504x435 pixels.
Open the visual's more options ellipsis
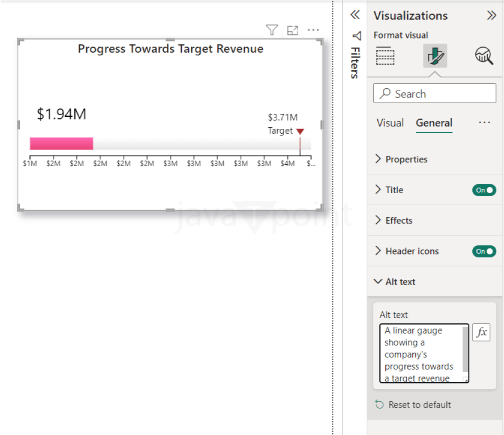(313, 30)
